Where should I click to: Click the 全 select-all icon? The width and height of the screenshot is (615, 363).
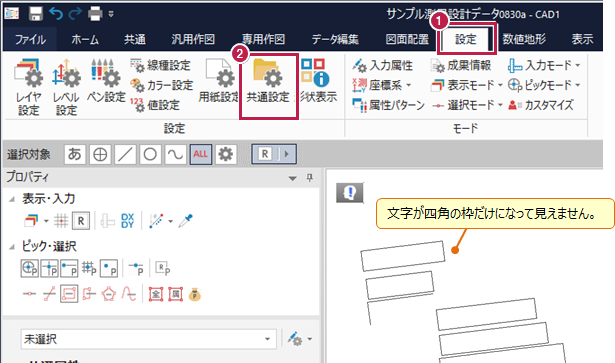coord(156,294)
